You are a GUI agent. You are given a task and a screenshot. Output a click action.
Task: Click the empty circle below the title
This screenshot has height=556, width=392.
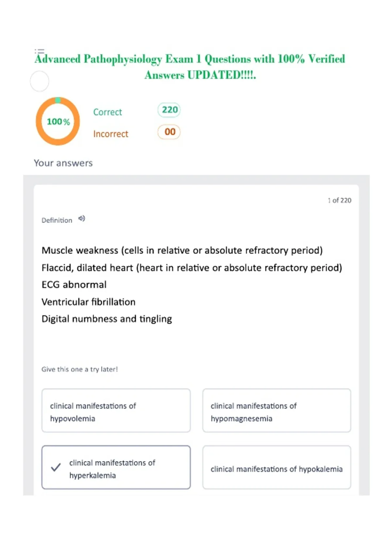(x=40, y=81)
